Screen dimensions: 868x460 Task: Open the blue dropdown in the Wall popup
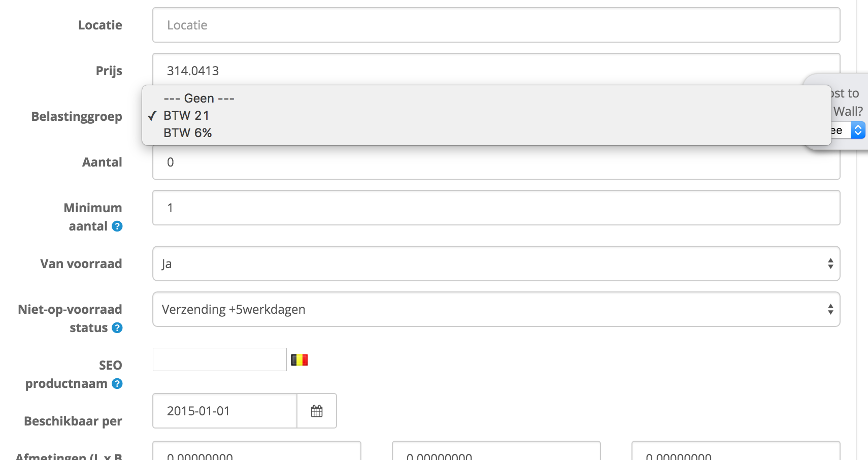[x=857, y=130]
